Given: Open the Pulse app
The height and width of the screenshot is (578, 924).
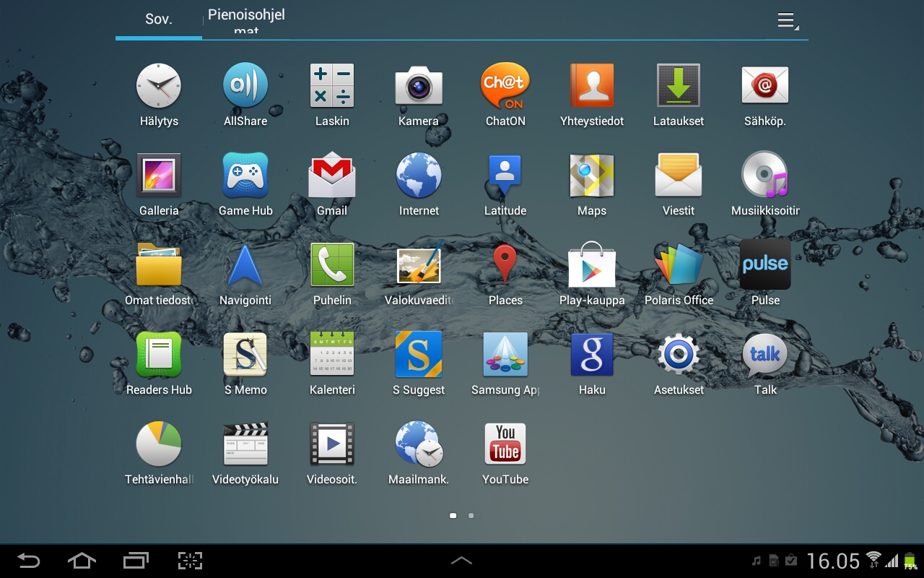Looking at the screenshot, I should pyautogui.click(x=765, y=265).
